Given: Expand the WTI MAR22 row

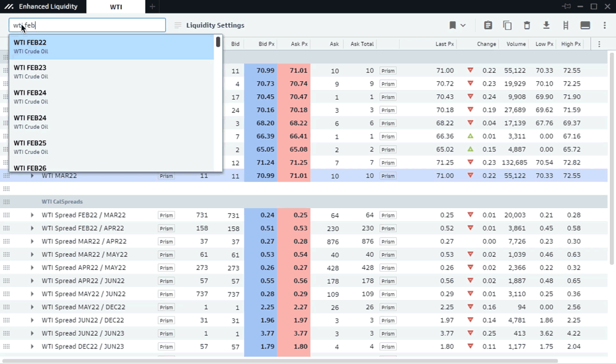Looking at the screenshot, I should [32, 176].
